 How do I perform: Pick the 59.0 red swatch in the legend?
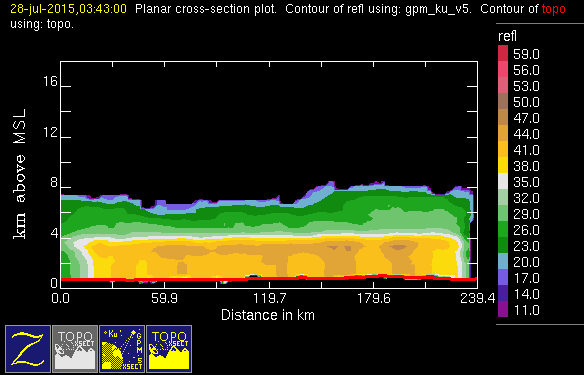pyautogui.click(x=503, y=53)
